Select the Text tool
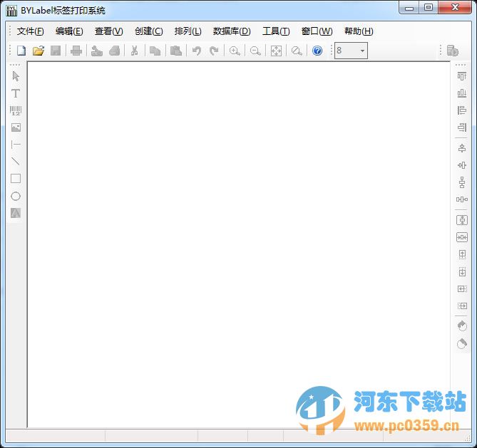 (16, 93)
